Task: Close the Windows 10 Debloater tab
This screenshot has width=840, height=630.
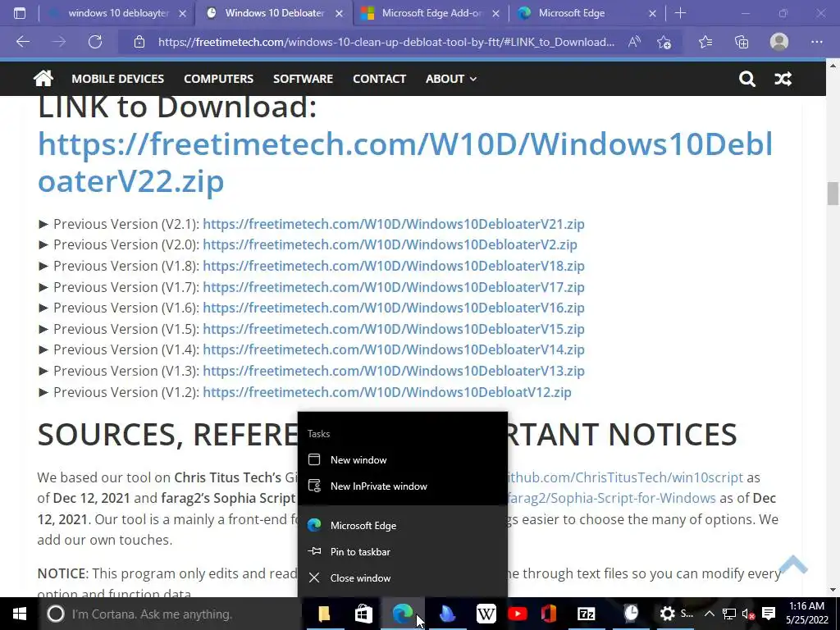Action: pos(339,14)
